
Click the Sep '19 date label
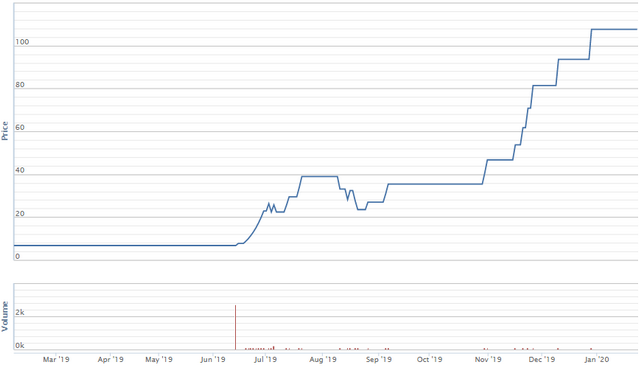pyautogui.click(x=379, y=359)
